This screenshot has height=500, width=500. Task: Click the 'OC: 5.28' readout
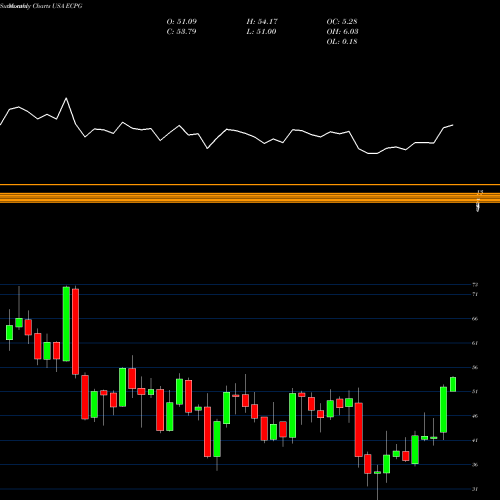pos(342,21)
